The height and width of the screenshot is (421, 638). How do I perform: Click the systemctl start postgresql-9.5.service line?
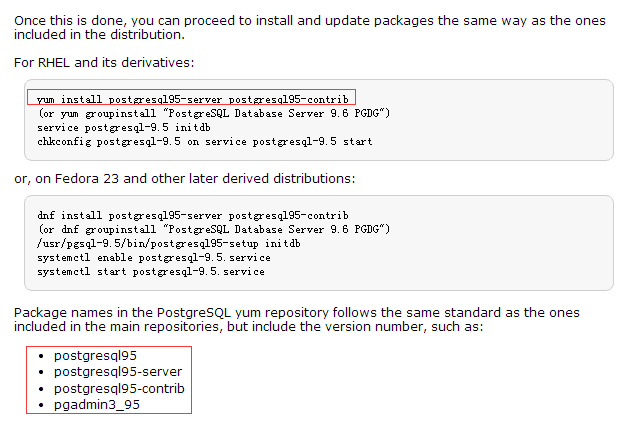click(x=150, y=272)
